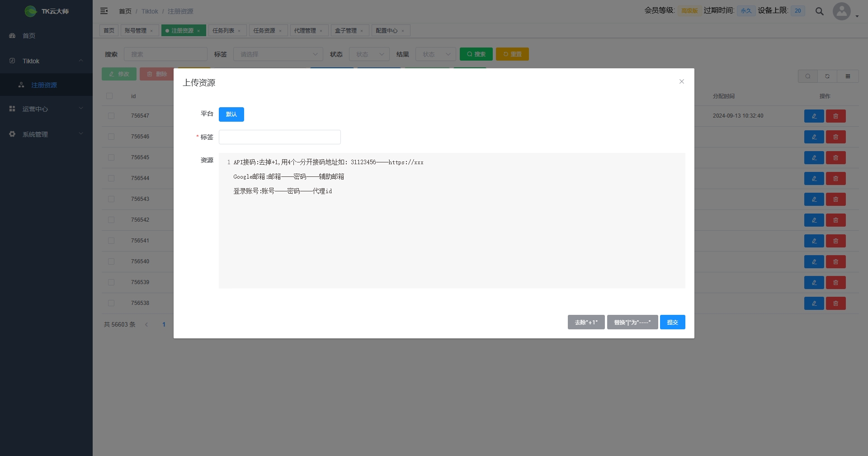Click the column settings icon above the table
Screen dimensions: 868x456
click(x=848, y=76)
